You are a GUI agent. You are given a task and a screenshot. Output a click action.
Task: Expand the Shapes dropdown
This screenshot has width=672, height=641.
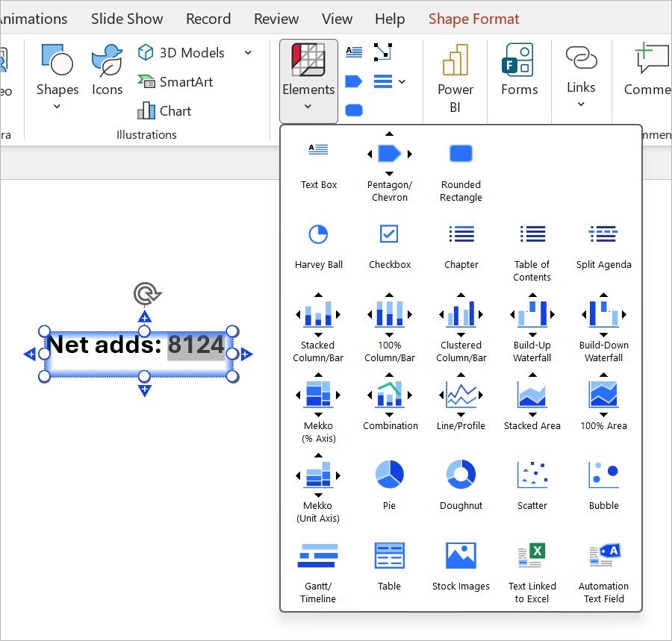click(x=57, y=77)
